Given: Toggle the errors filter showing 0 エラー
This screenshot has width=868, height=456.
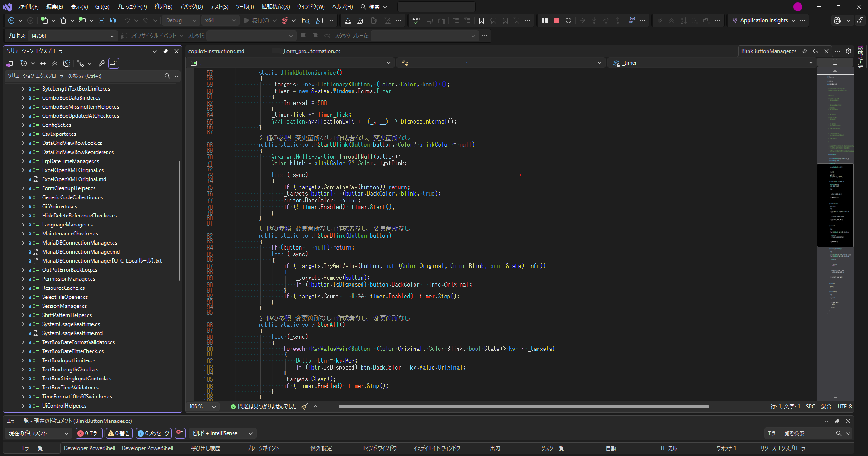Looking at the screenshot, I should coord(89,433).
